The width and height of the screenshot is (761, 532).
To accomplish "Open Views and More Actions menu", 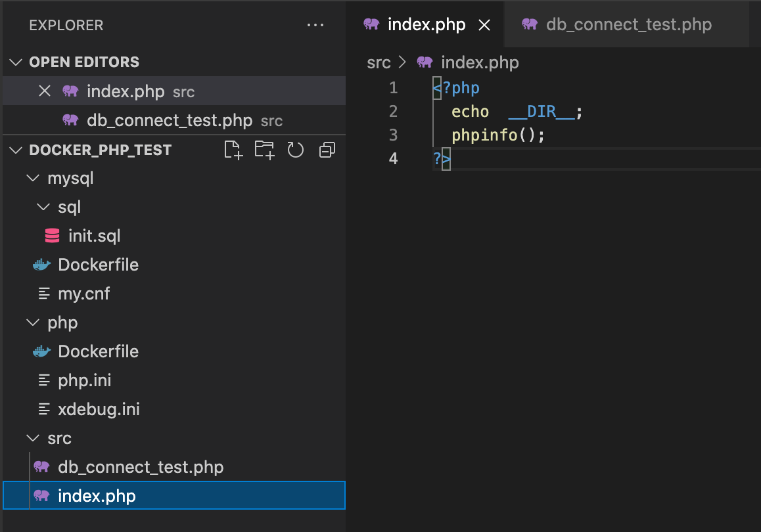I will tap(315, 24).
